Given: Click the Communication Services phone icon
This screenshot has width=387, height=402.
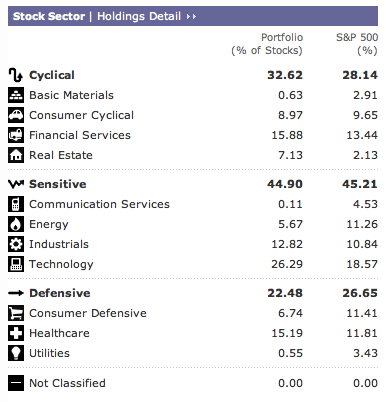Looking at the screenshot, I should 16,204.
